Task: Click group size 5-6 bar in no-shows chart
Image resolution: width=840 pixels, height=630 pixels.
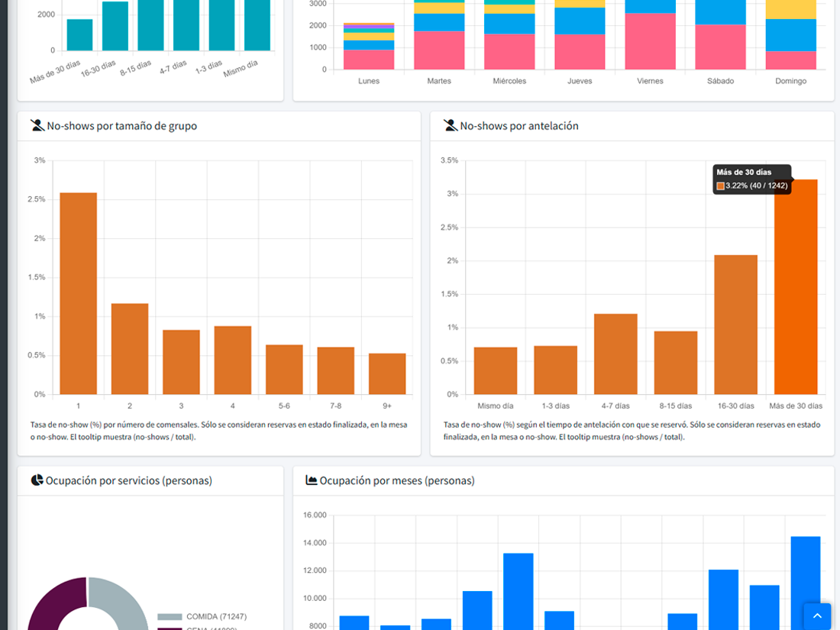Action: pyautogui.click(x=284, y=370)
